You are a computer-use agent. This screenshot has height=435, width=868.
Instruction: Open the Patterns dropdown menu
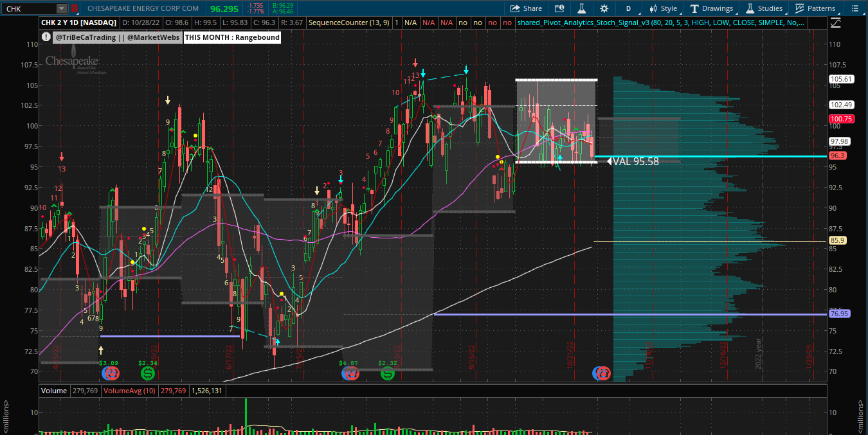point(815,8)
